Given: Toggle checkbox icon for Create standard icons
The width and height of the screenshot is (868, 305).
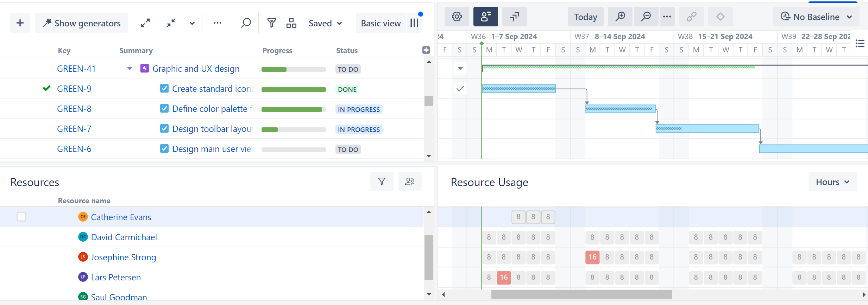Looking at the screenshot, I should [x=164, y=89].
